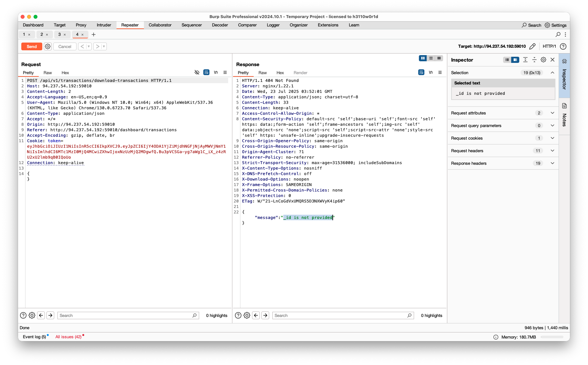Open Response search help icon
The width and height of the screenshot is (588, 365).
tap(238, 316)
